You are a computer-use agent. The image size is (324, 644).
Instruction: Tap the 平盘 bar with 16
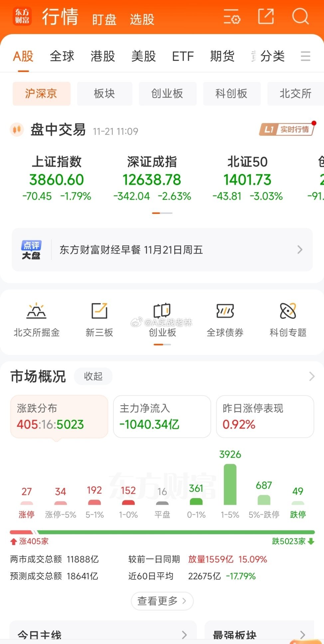click(x=162, y=503)
